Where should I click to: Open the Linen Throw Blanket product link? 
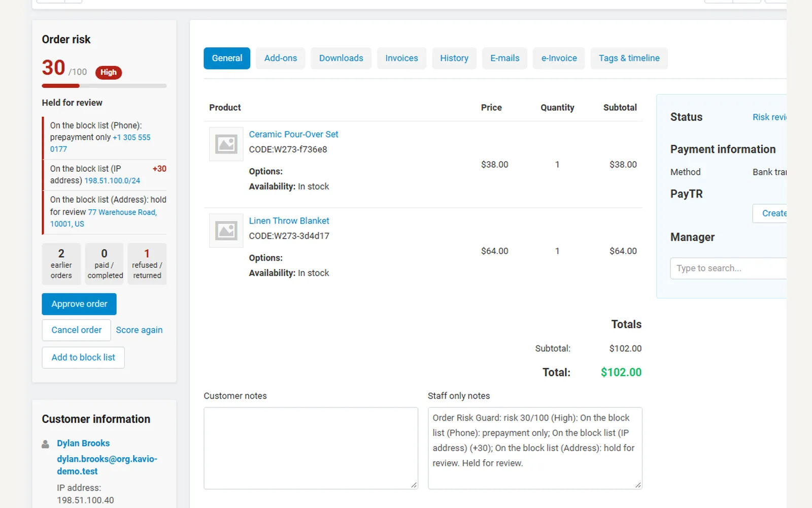pyautogui.click(x=289, y=220)
